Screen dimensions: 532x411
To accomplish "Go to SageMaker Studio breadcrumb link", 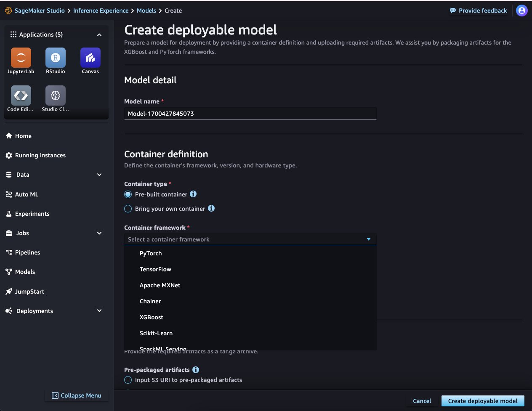I will point(40,11).
